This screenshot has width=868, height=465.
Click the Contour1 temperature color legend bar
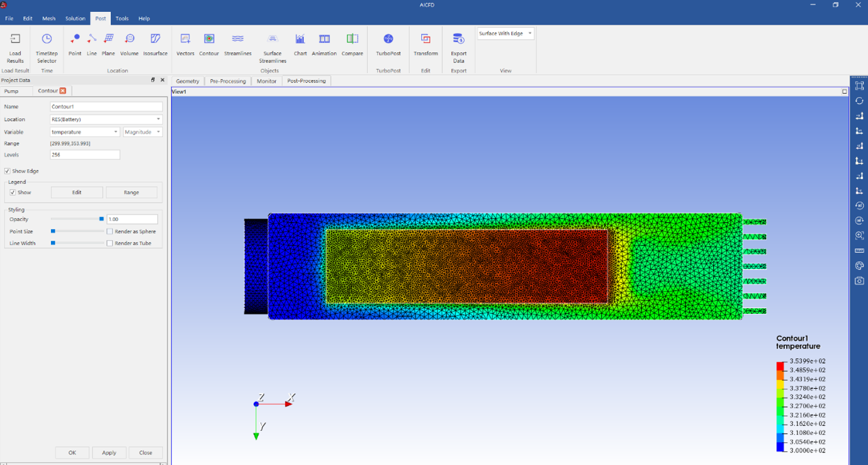781,406
